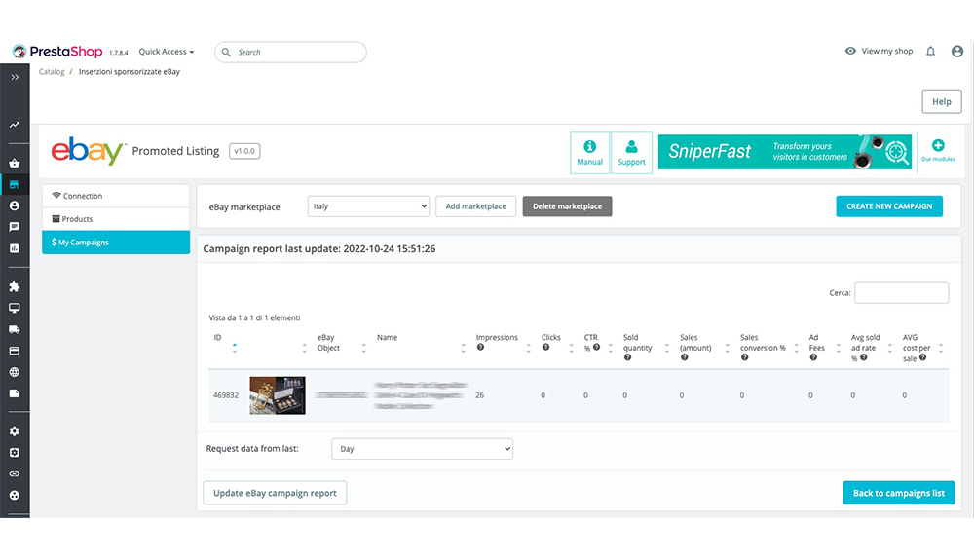Image resolution: width=974 pixels, height=560 pixels.
Task: Click the Sales (amount) help icon
Action: [684, 357]
